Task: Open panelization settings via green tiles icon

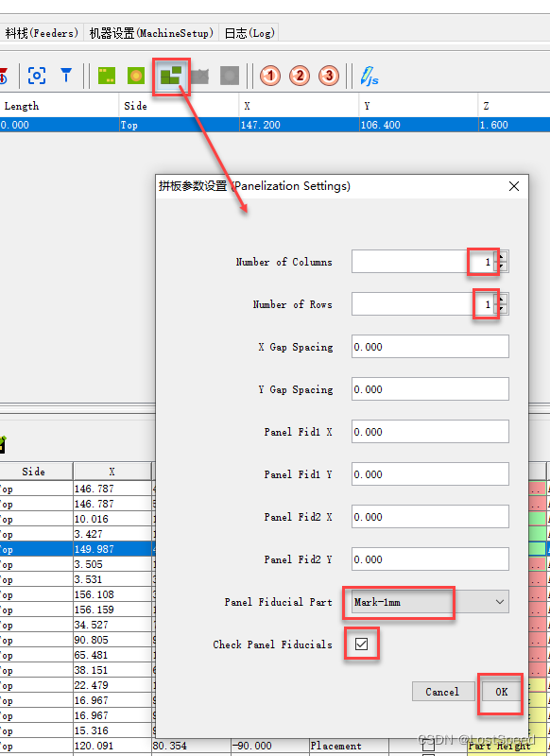Action: pyautogui.click(x=171, y=76)
